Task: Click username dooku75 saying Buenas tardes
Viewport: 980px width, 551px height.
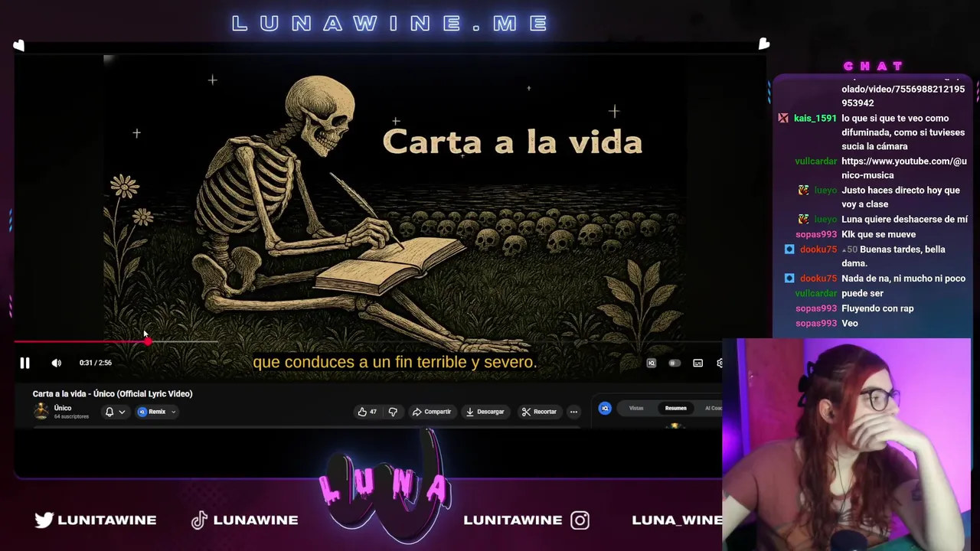Action: (x=818, y=249)
